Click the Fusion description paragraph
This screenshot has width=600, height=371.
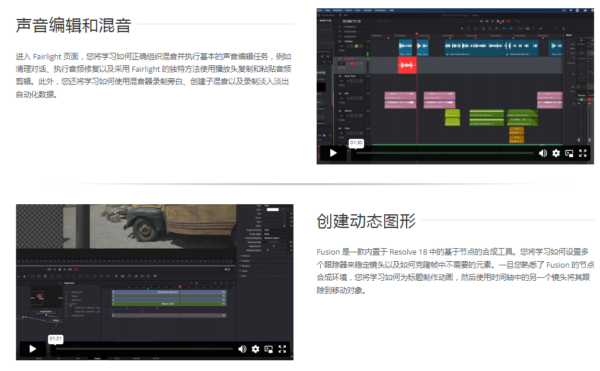tap(455, 271)
